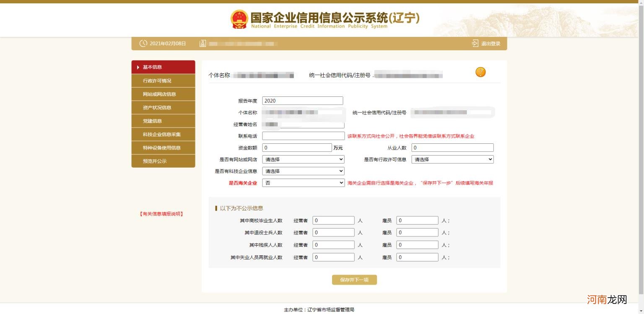Select 特种设备使用信息 in sidebar
The image size is (644, 314).
pyautogui.click(x=163, y=148)
